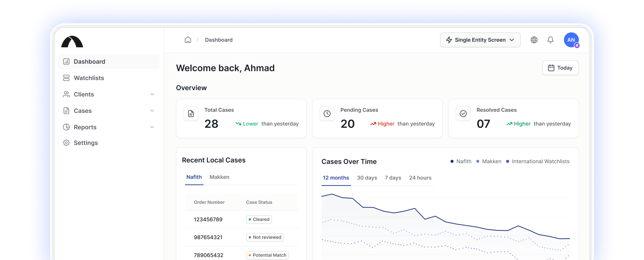The width and height of the screenshot is (644, 260).
Task: Click the Cleared status badge
Action: click(259, 219)
